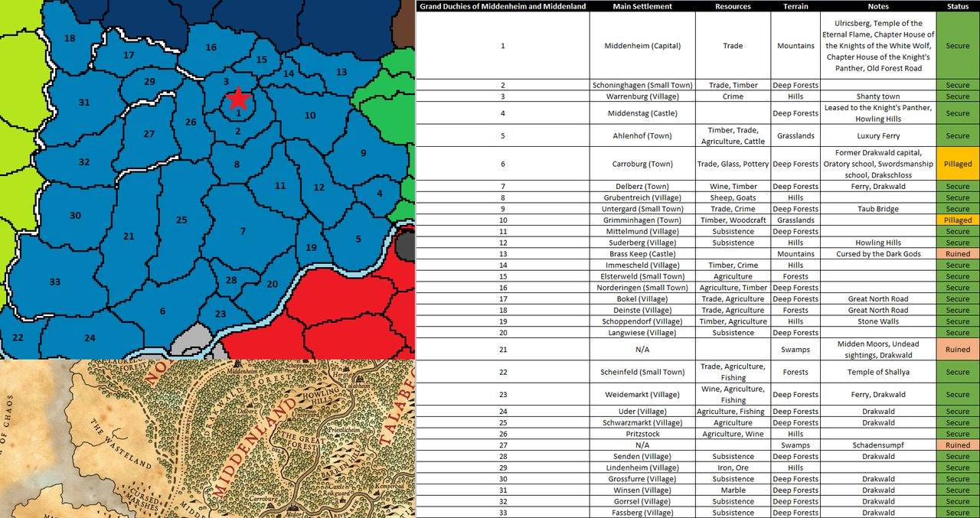
Task: Select region 13 on the blue map
Action: pos(341,72)
